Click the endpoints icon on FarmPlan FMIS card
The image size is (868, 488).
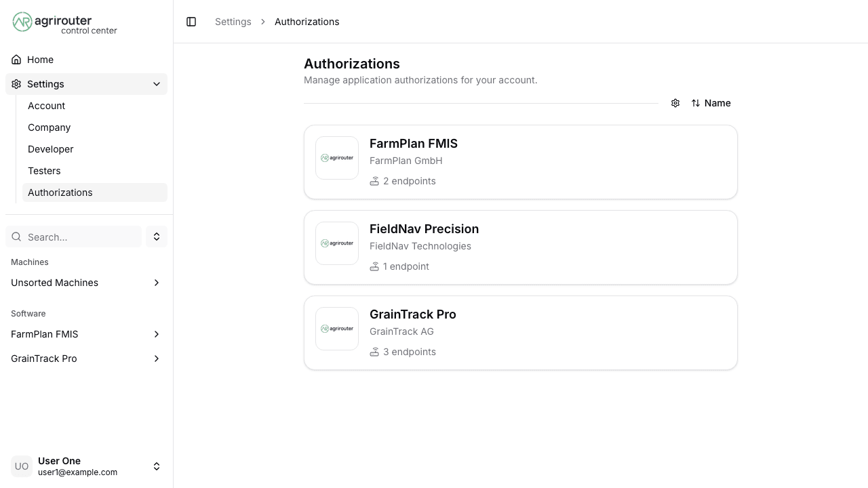(x=375, y=181)
